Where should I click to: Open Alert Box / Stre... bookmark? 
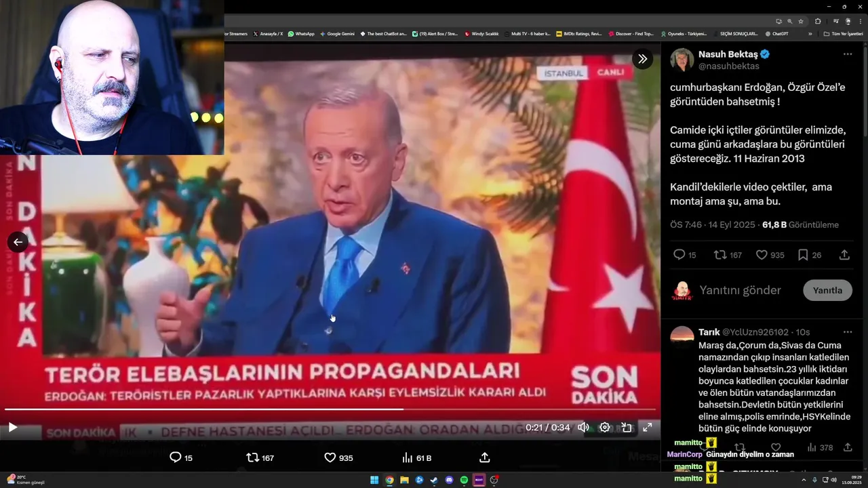click(435, 33)
